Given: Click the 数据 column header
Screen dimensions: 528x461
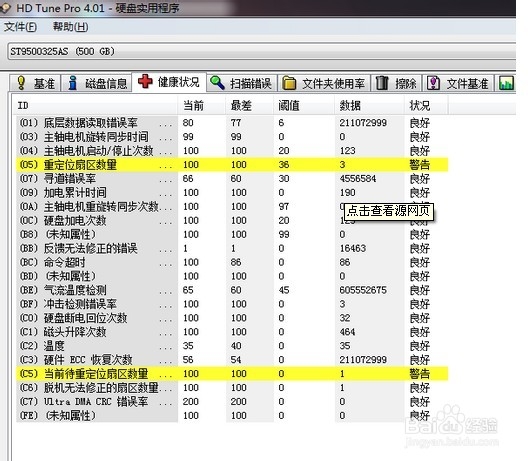Looking at the screenshot, I should [369, 106].
